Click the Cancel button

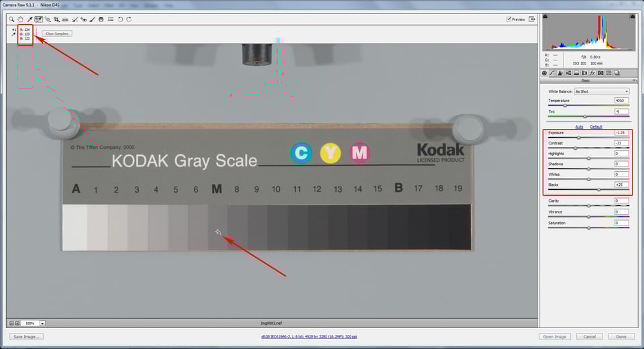click(590, 337)
